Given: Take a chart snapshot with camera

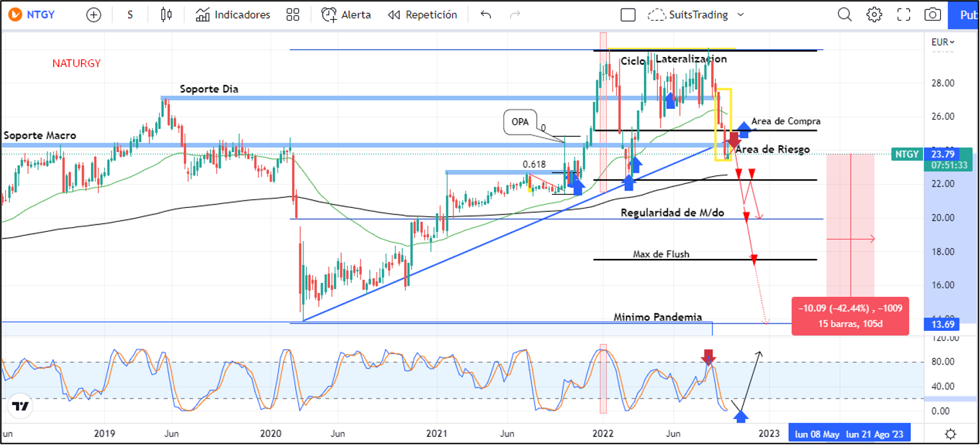Looking at the screenshot, I should click(x=933, y=15).
